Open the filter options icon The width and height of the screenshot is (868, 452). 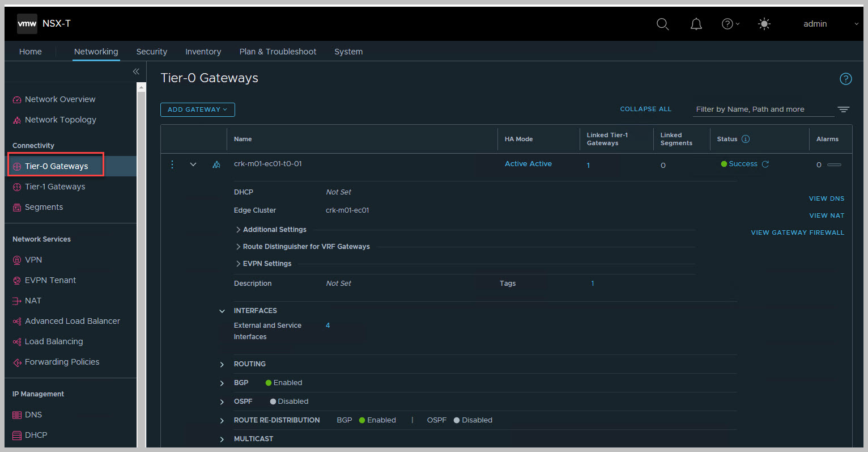pyautogui.click(x=843, y=109)
